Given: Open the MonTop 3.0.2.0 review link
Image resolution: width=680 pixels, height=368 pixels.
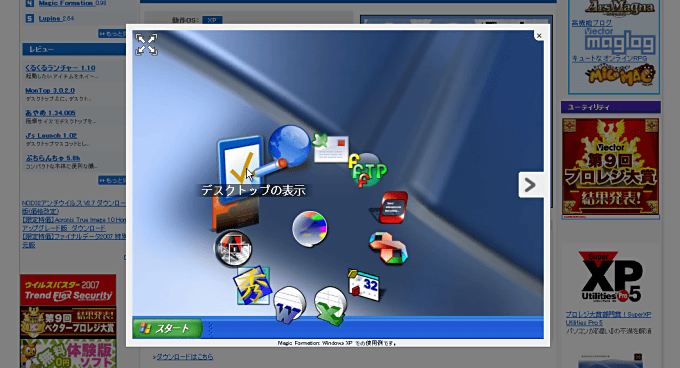Looking at the screenshot, I should tap(50, 91).
